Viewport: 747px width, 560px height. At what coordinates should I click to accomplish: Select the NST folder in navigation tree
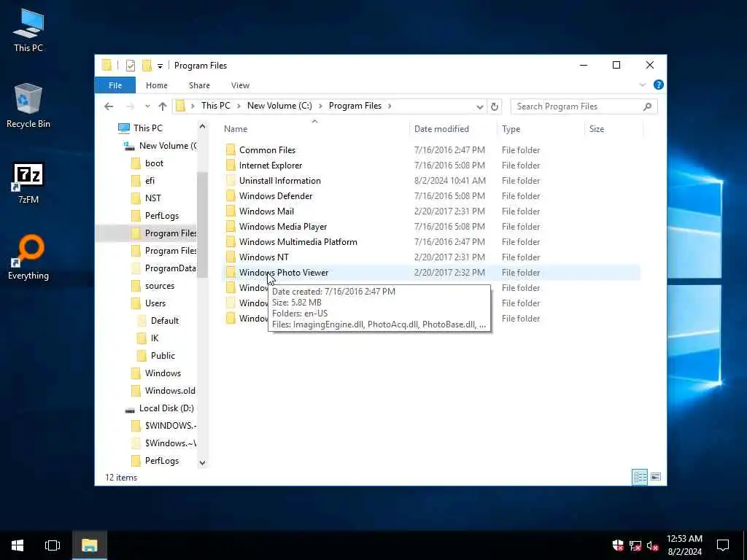[x=153, y=198]
